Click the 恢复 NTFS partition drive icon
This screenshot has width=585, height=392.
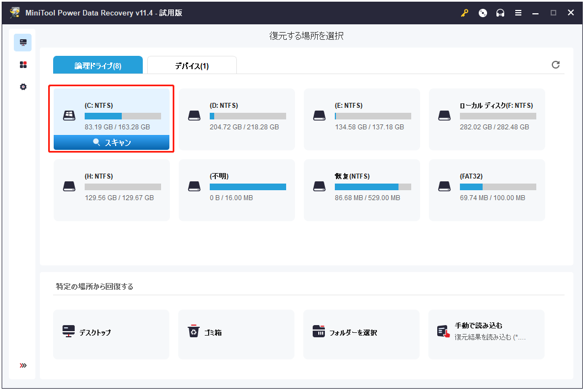tap(319, 186)
